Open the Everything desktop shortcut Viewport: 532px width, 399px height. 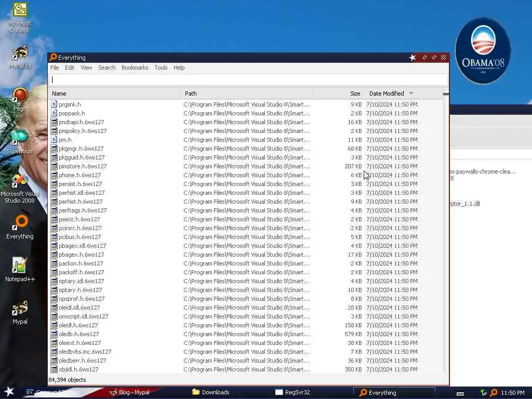pyautogui.click(x=20, y=227)
